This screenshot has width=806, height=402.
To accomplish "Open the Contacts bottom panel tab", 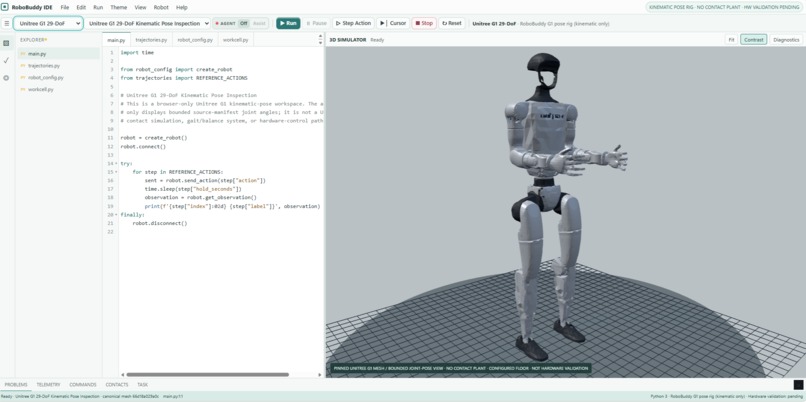I will click(117, 385).
